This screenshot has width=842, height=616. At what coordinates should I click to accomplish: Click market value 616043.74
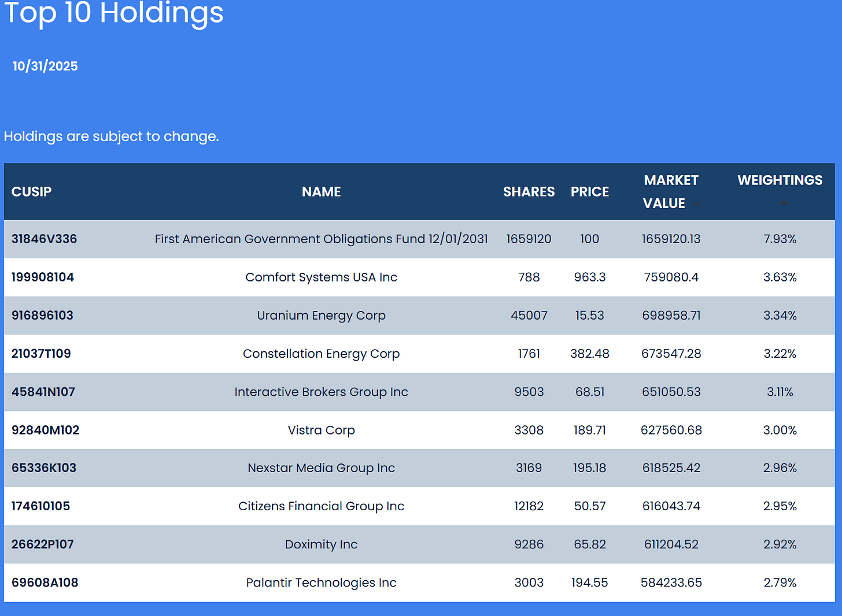click(x=671, y=506)
